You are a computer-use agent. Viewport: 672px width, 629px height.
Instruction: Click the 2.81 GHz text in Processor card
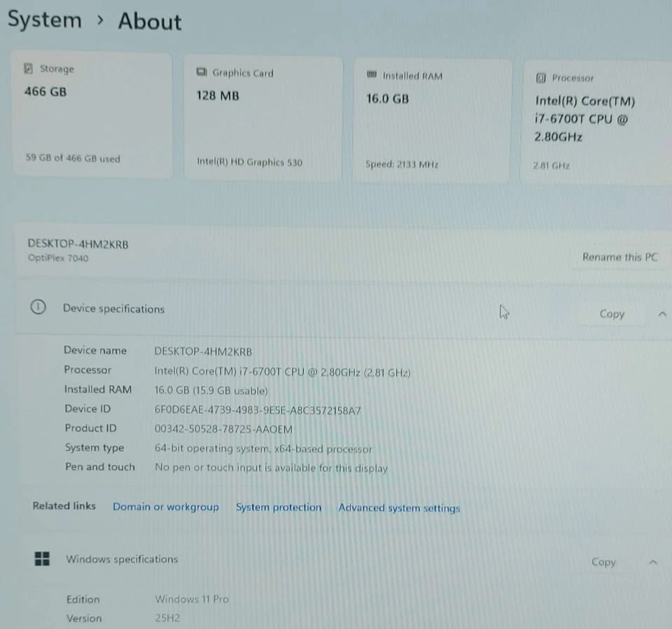(551, 165)
